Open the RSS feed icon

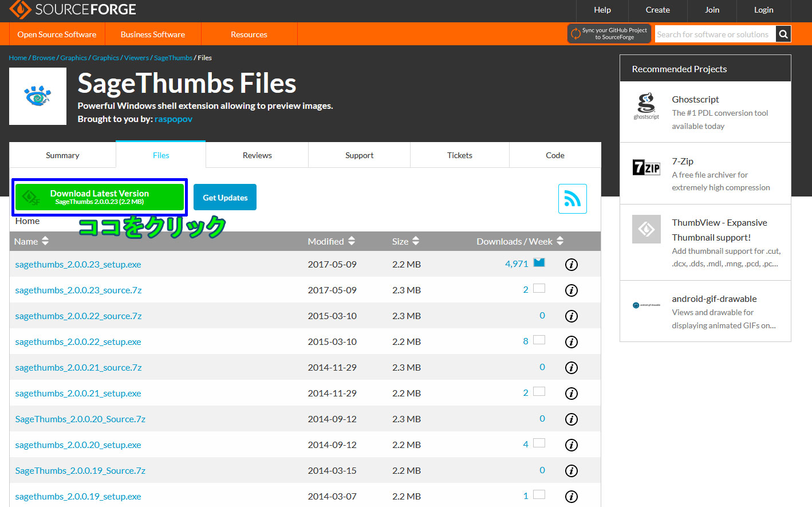pos(573,199)
